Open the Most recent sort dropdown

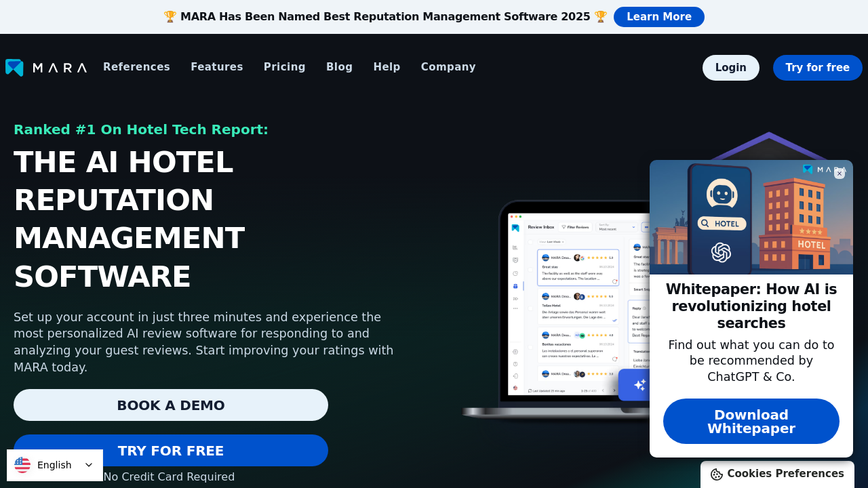[x=616, y=227]
